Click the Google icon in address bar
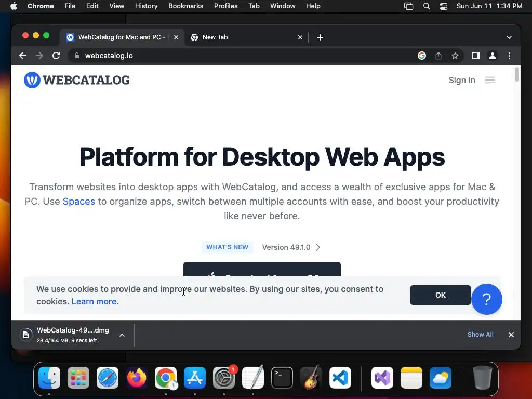This screenshot has height=399, width=532. click(x=422, y=56)
